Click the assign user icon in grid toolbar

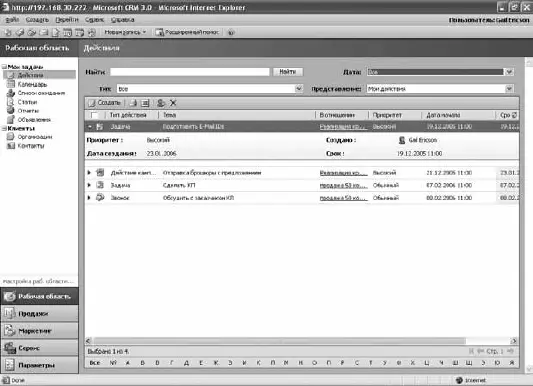coord(161,103)
